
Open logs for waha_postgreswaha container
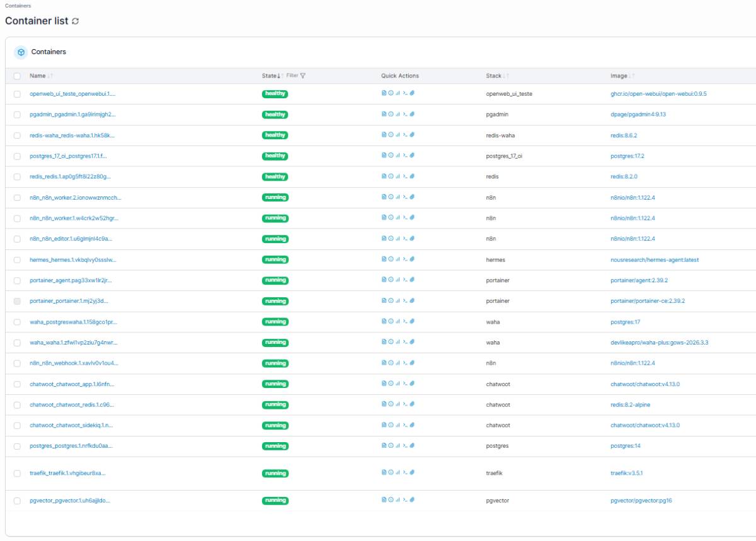click(384, 322)
